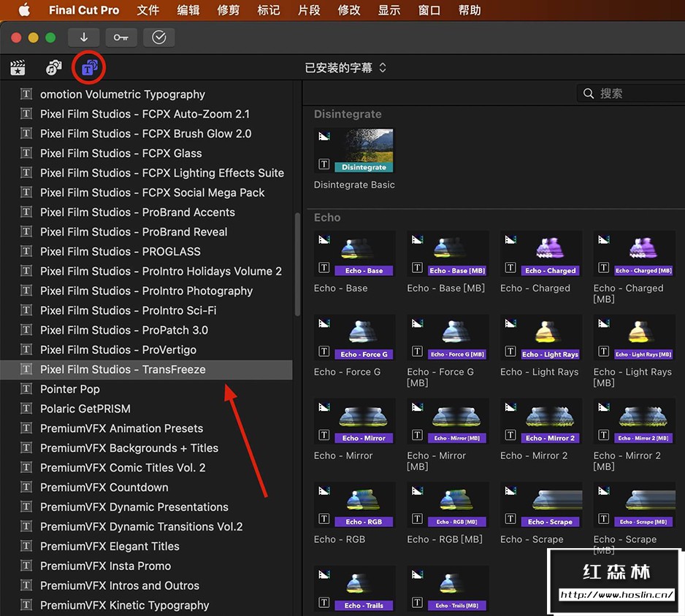Select the Echo - Scrape thumbnail
685x616 pixels.
(x=541, y=505)
